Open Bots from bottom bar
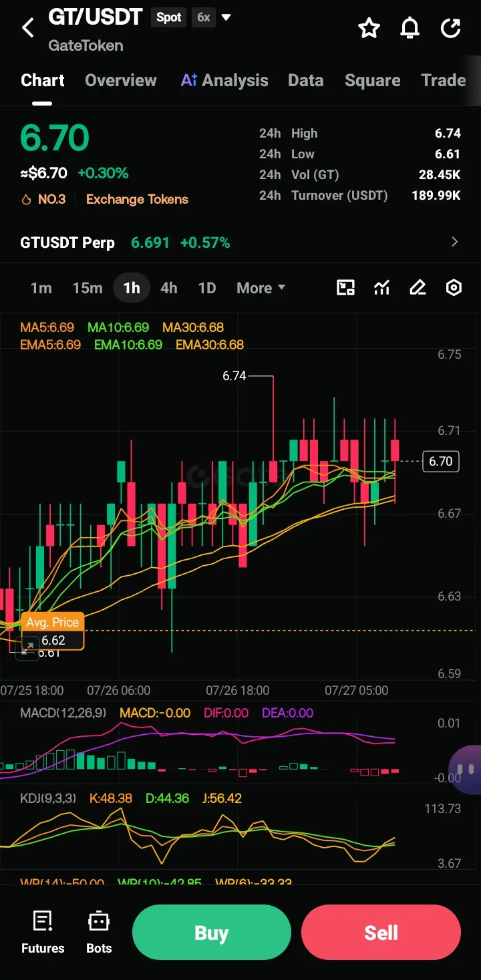The width and height of the screenshot is (481, 980). (99, 933)
